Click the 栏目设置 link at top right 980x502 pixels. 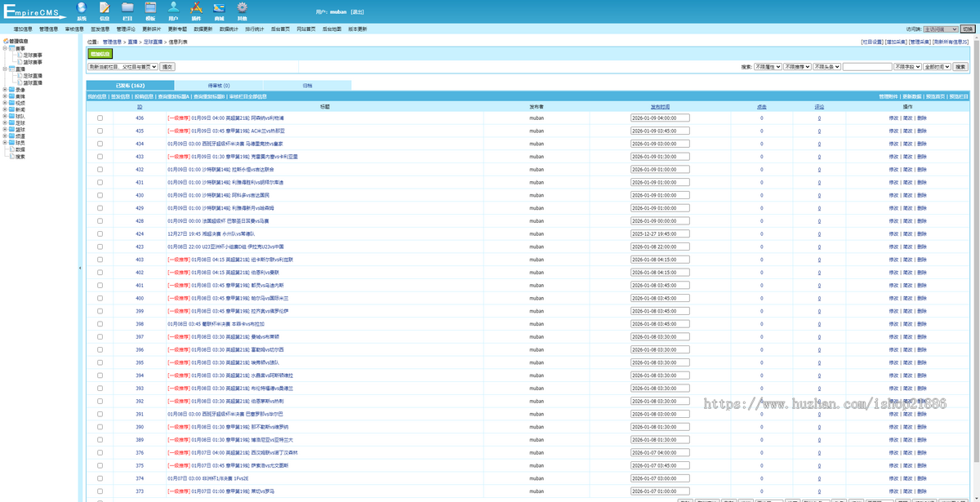click(x=872, y=41)
